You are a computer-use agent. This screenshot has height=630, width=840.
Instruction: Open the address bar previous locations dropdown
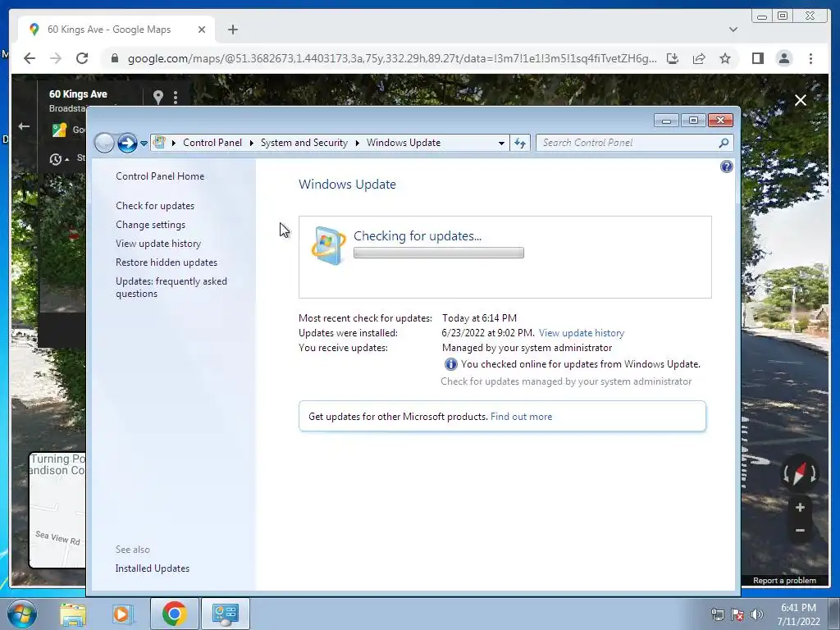point(501,143)
